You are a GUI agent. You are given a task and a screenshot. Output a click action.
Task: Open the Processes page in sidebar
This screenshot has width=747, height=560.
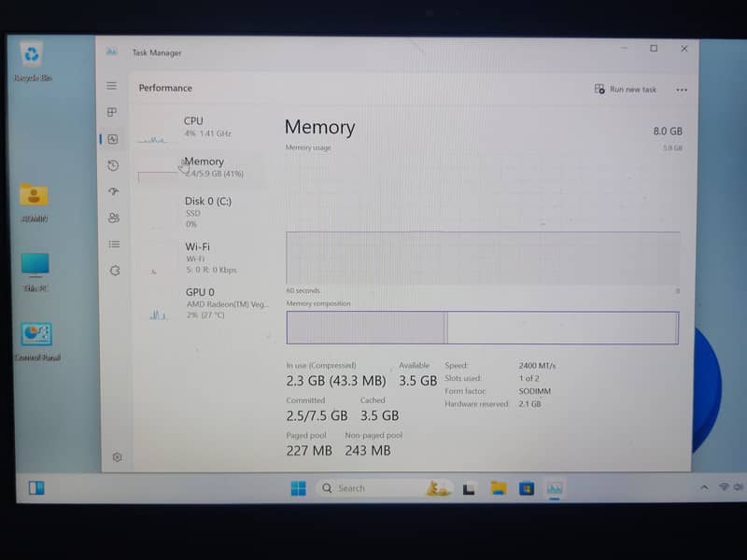[112, 112]
